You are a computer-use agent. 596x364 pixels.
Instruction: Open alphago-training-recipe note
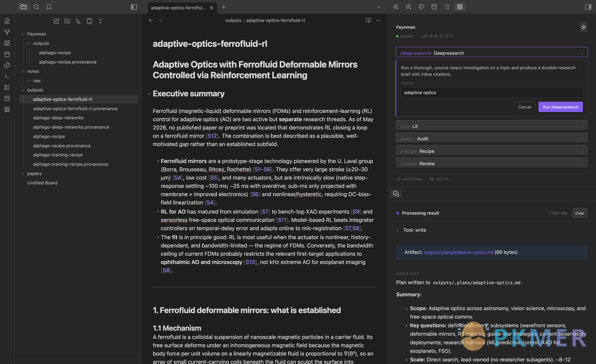pos(58,155)
